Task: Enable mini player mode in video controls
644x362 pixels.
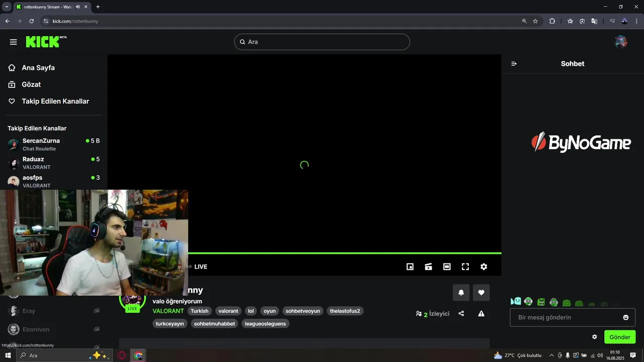Action: (410, 266)
